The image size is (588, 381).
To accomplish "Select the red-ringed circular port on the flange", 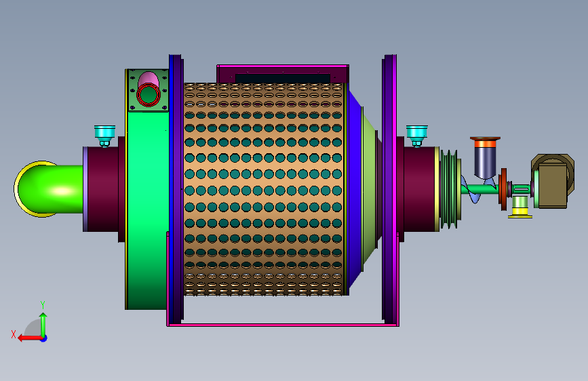I will pyautogui.click(x=149, y=95).
